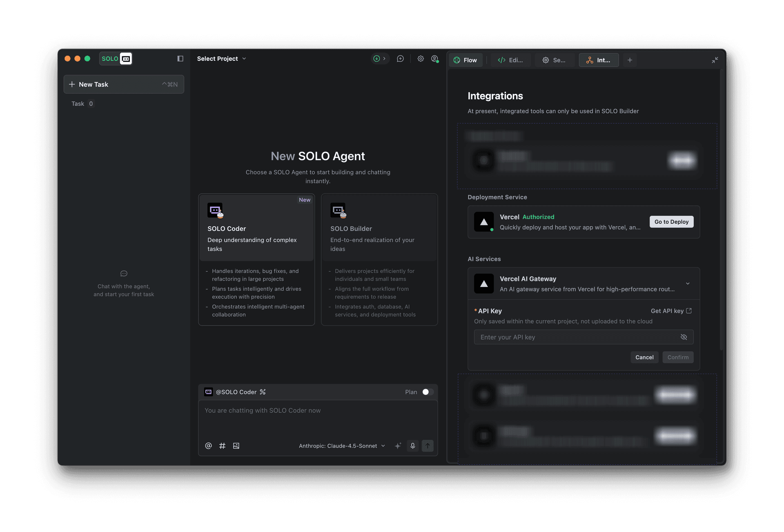This screenshot has width=784, height=532.
Task: Click the @ mention icon
Action: pos(208,446)
